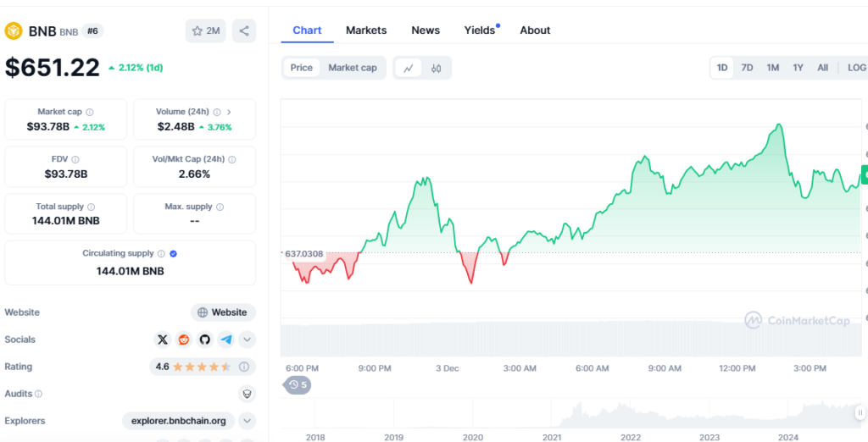
Task: Open the X (Twitter) social link
Action: [x=163, y=340]
